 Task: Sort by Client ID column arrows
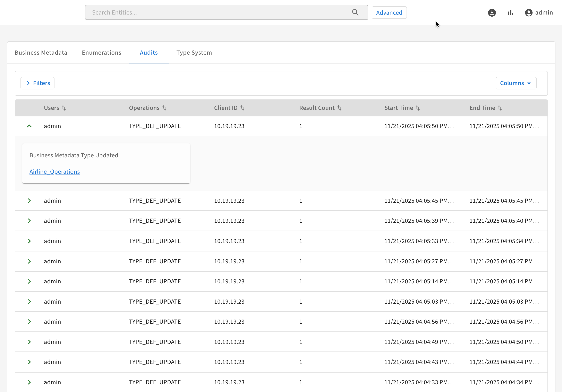[x=242, y=108]
